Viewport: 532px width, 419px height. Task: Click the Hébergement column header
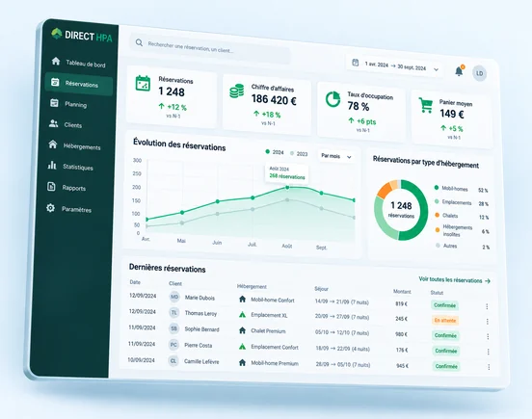click(x=252, y=286)
